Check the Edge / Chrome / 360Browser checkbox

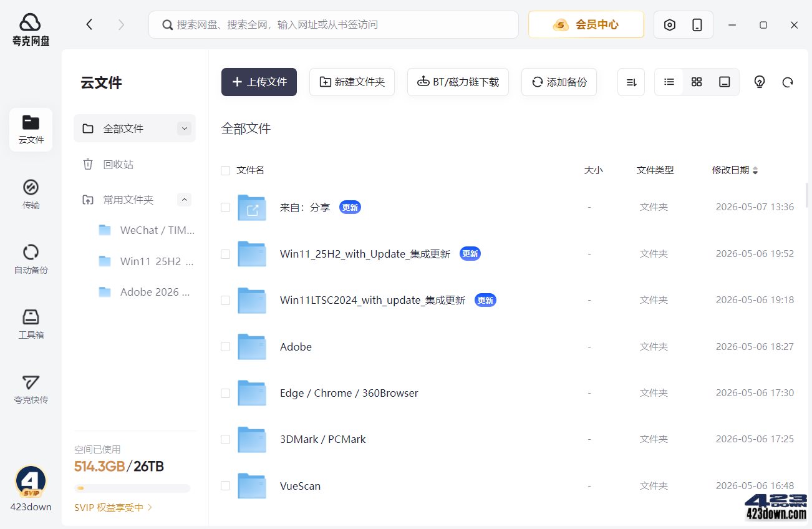coord(225,393)
